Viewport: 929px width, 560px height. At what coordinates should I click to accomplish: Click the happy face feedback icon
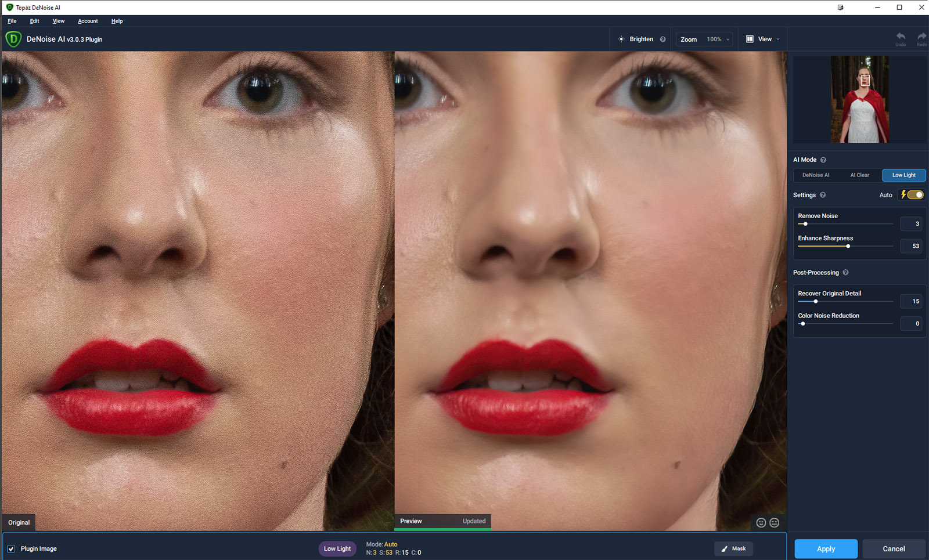761,523
